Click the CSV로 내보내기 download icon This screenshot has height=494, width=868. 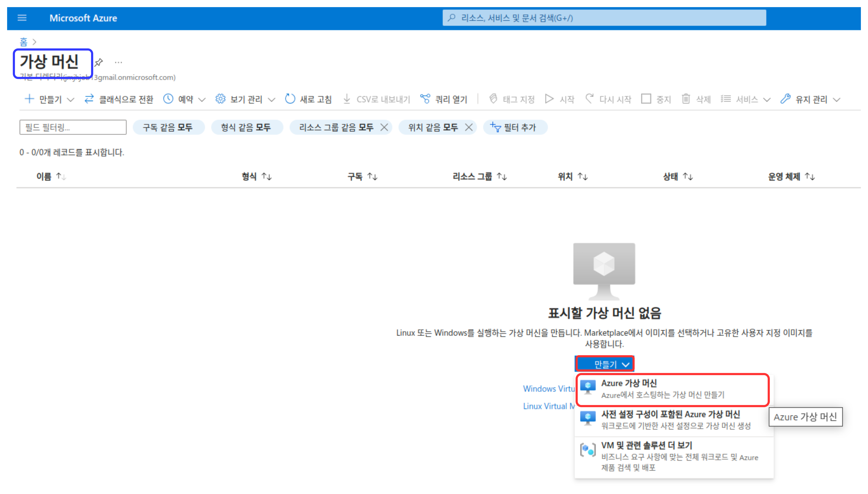point(346,99)
